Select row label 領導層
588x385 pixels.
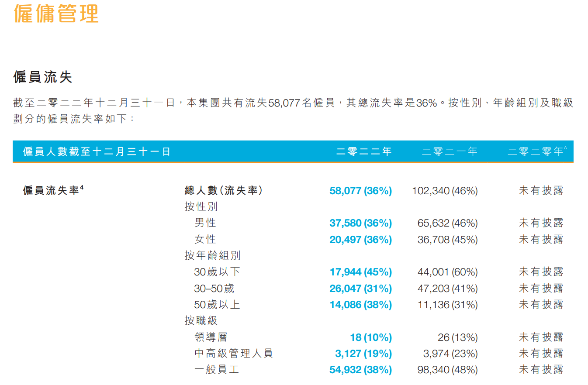[211, 337]
